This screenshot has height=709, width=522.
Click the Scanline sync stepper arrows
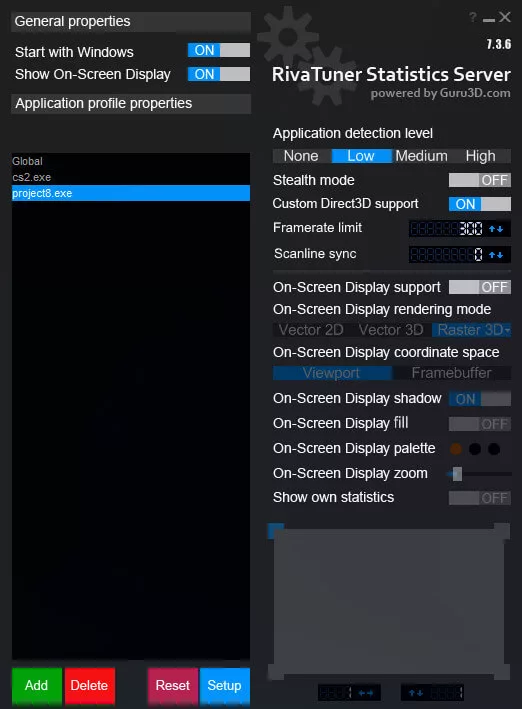[x=496, y=255]
